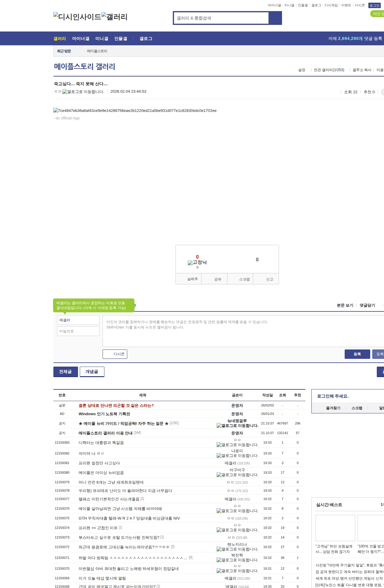Click 스크랩 in the login sidebar
Viewport: 384px width, 588px height.
[x=357, y=408]
